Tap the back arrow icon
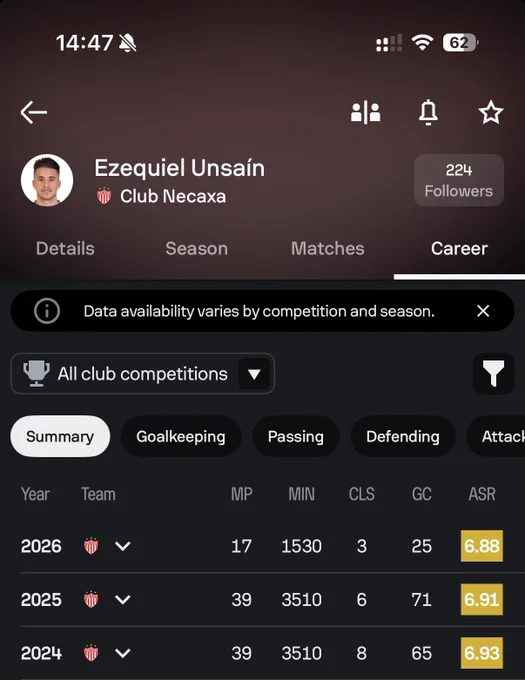This screenshot has height=680, width=525. [x=34, y=112]
